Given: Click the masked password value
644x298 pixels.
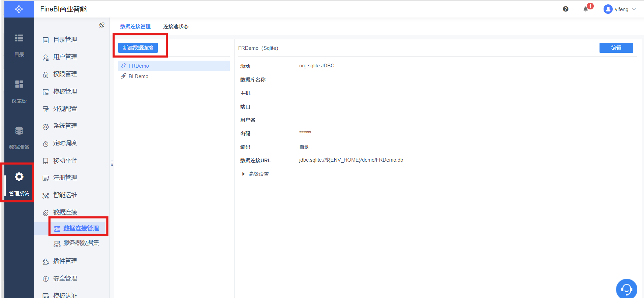Looking at the screenshot, I should coord(305,132).
